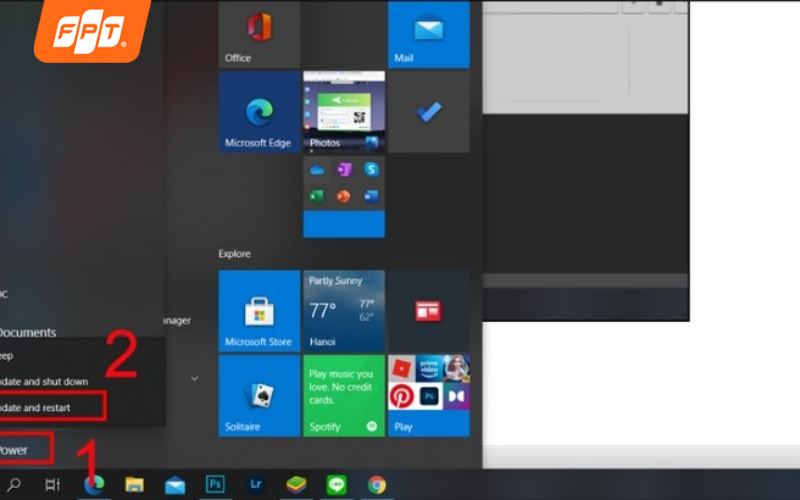Open the blue checkmark To Do tile

coord(429,112)
